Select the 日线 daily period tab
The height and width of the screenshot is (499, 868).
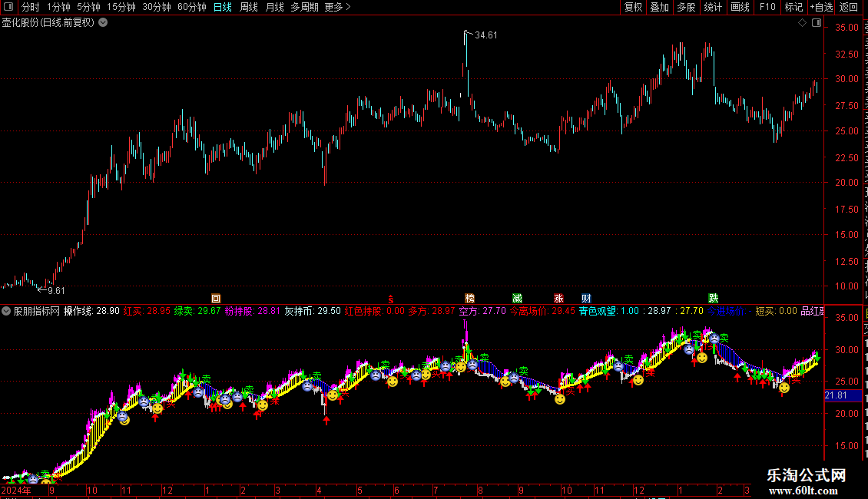point(223,7)
